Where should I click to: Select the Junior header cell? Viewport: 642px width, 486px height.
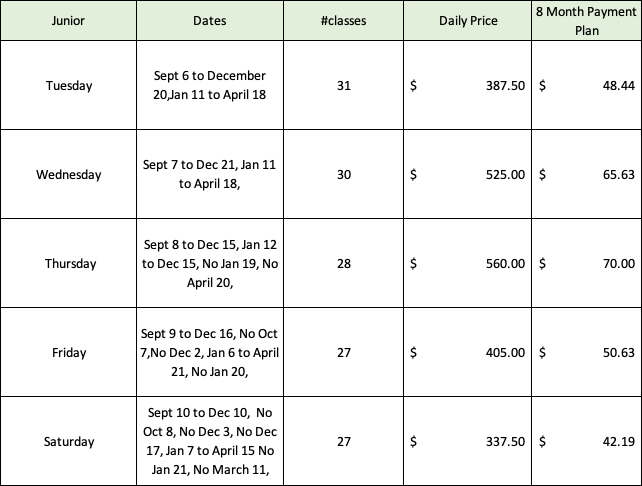68,20
